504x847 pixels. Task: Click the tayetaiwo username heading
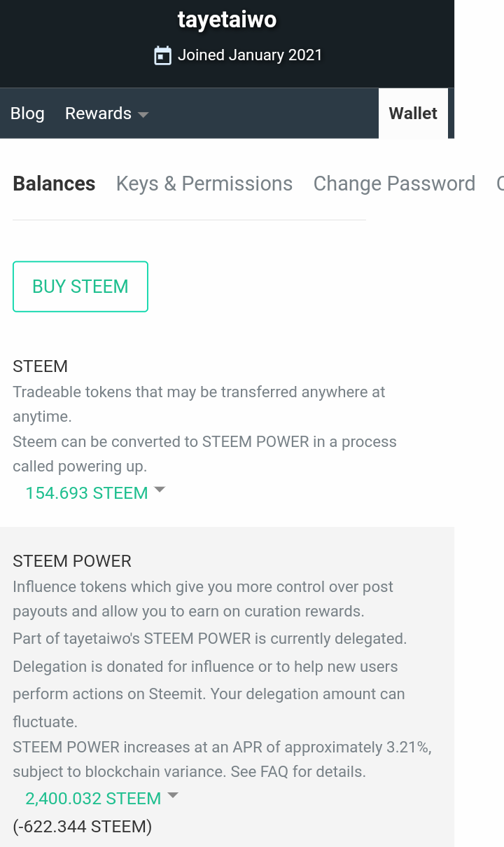[x=227, y=20]
